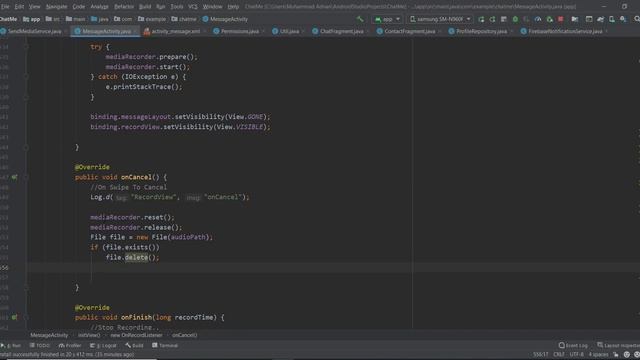This screenshot has height=360, width=640.
Task: Click the new OnRecordListener editor breadcrumb
Action: pos(136,335)
